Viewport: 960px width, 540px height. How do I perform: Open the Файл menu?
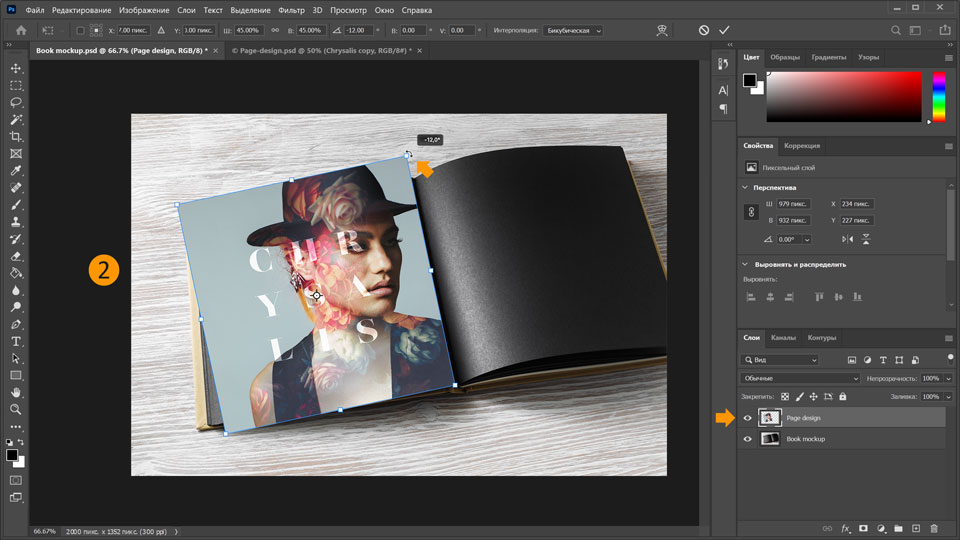(x=35, y=10)
